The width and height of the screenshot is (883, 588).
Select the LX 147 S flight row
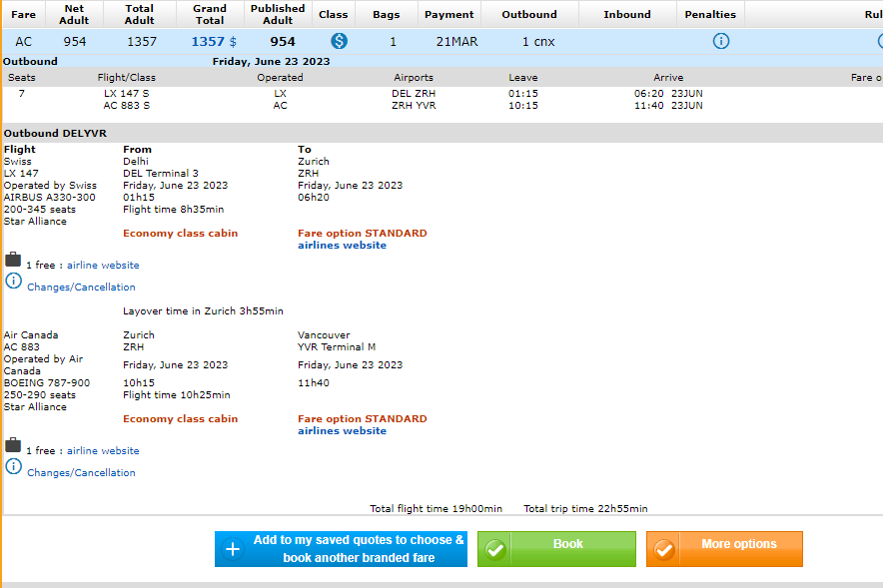pyautogui.click(x=126, y=94)
